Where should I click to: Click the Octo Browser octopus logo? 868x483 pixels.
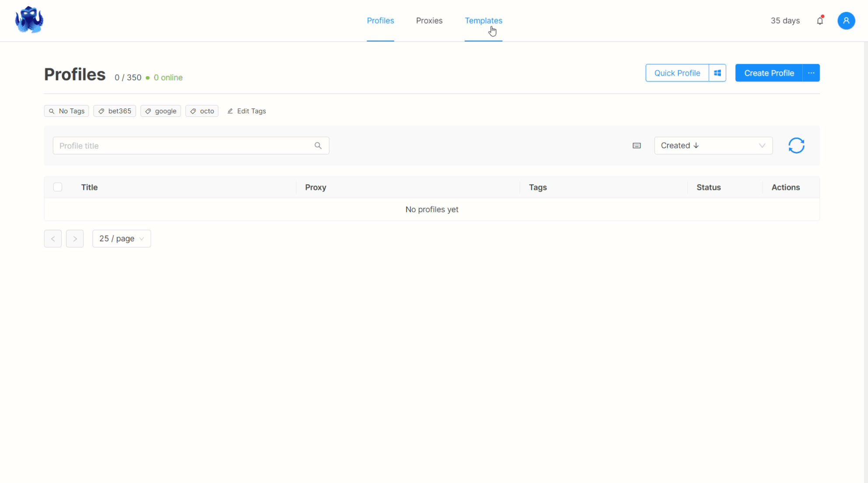tap(29, 20)
